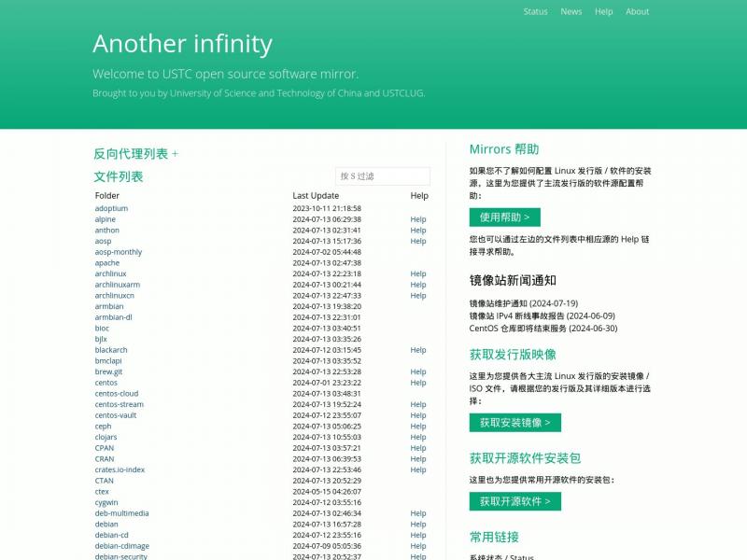Open the alpine folder
747x560 pixels.
point(106,219)
